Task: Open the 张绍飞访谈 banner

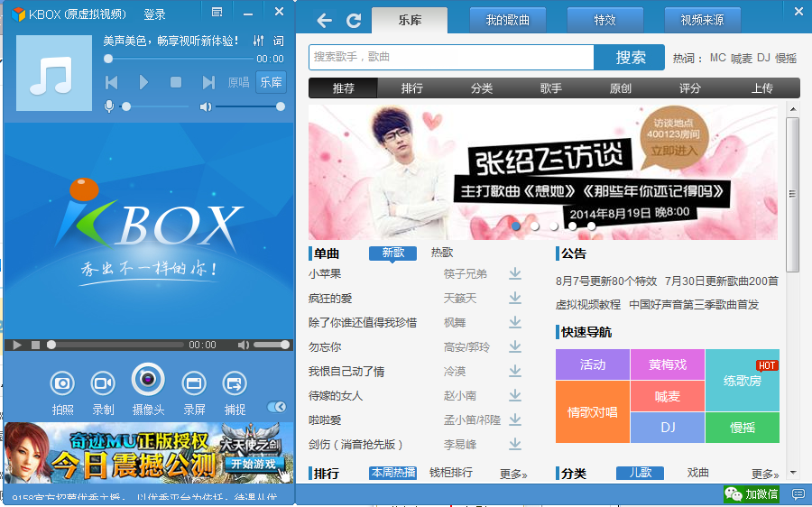Action: tap(543, 172)
